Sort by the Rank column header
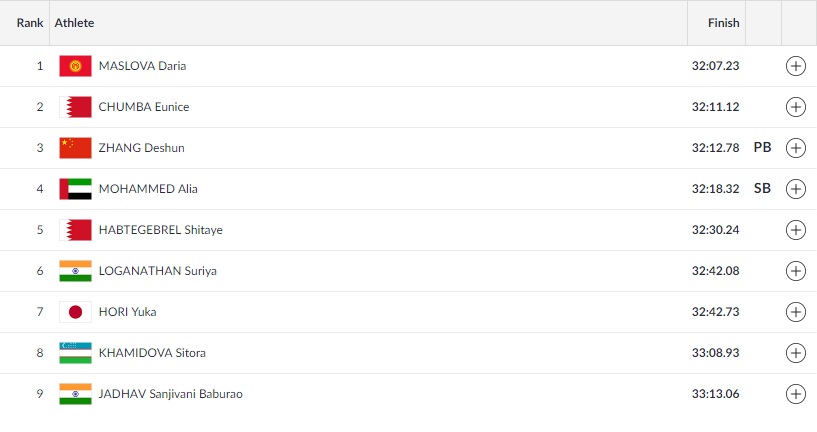 click(30, 22)
